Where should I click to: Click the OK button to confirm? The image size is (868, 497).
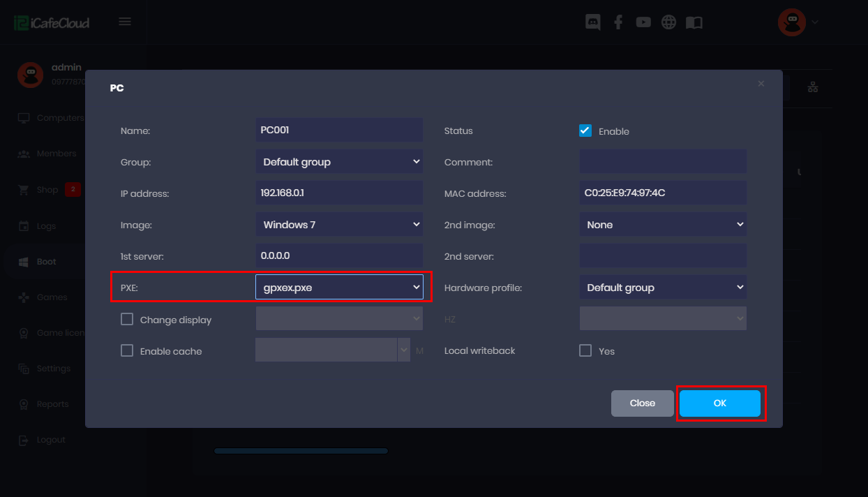click(x=720, y=403)
